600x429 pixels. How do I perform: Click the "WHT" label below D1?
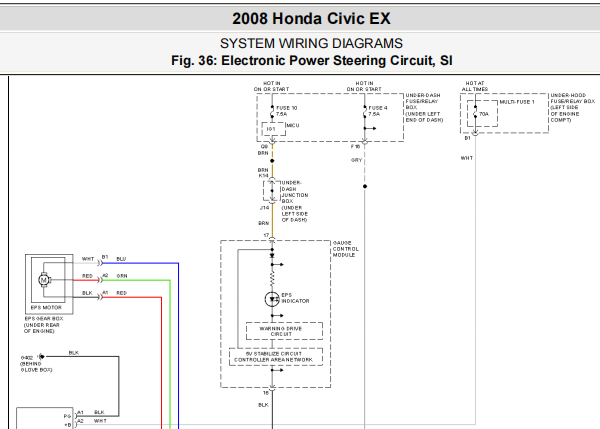(467, 158)
